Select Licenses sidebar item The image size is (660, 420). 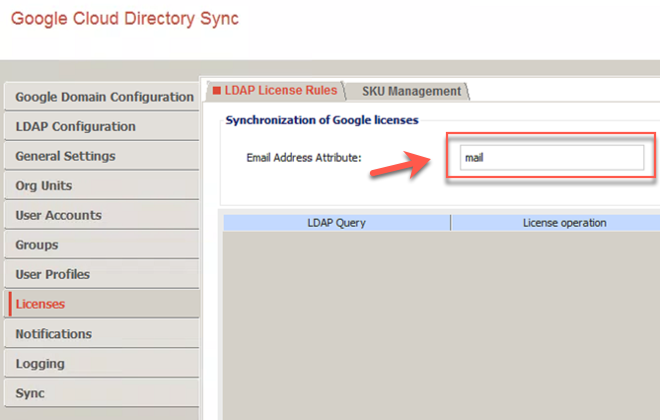(x=102, y=304)
